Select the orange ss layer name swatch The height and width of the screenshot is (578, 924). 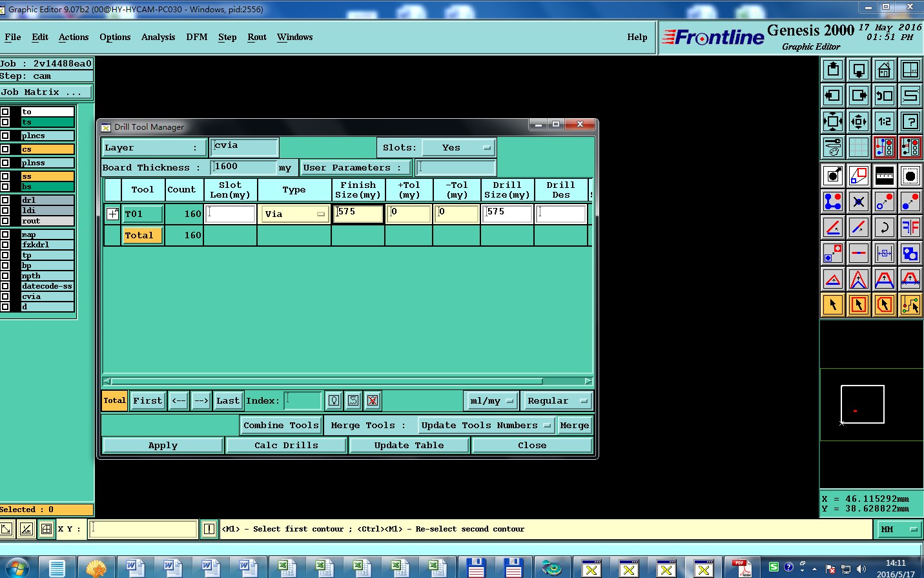coord(48,176)
